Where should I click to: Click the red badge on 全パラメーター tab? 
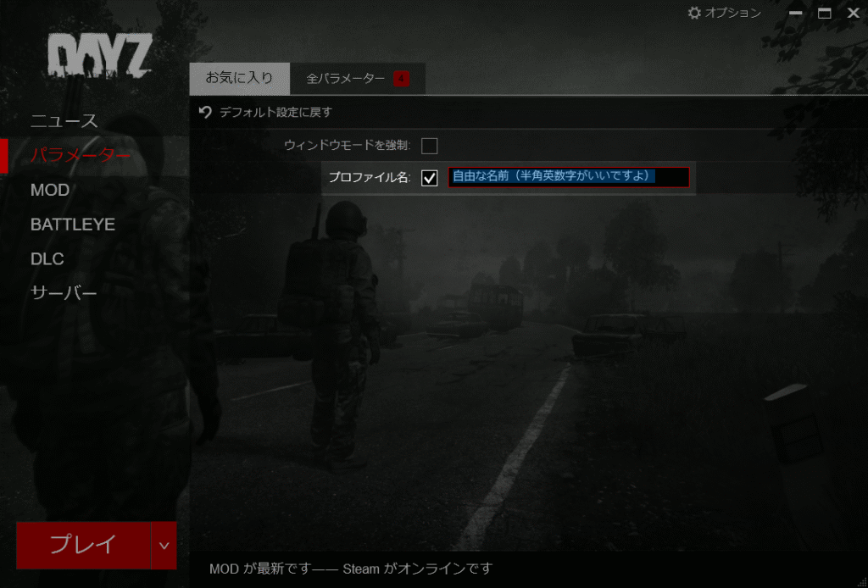pyautogui.click(x=401, y=79)
